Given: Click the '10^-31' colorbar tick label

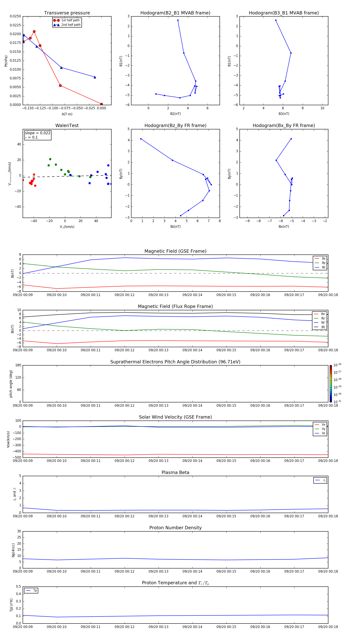Looking at the screenshot, I should coord(338,402).
